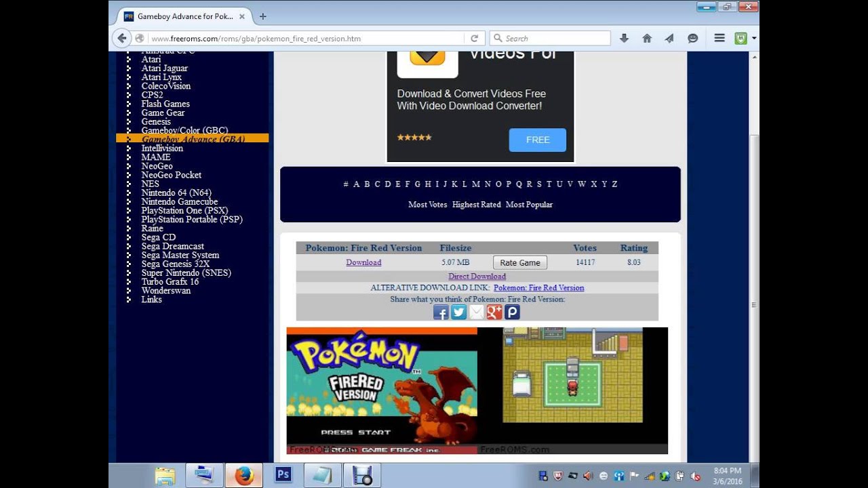Click the Rate Game button

[520, 263]
